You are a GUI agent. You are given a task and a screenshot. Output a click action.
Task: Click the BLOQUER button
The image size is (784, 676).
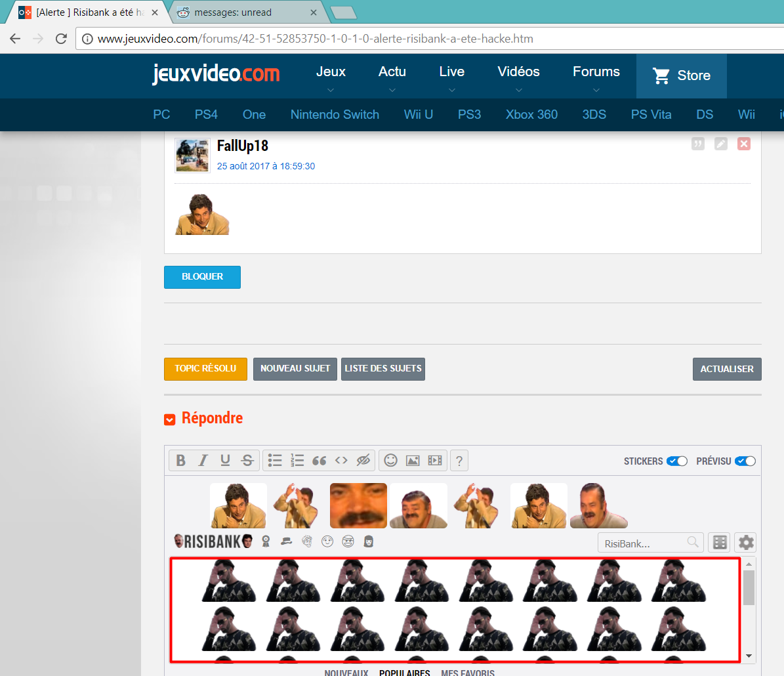tap(203, 277)
